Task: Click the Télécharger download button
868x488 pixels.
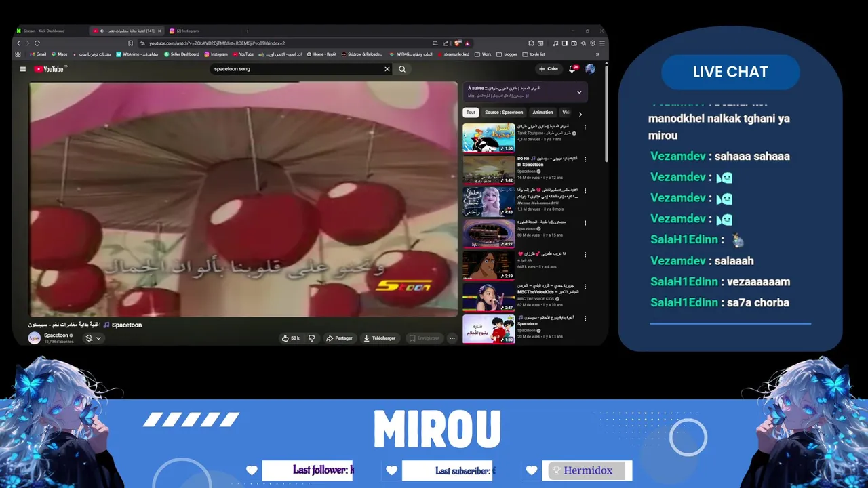Action: coord(379,338)
